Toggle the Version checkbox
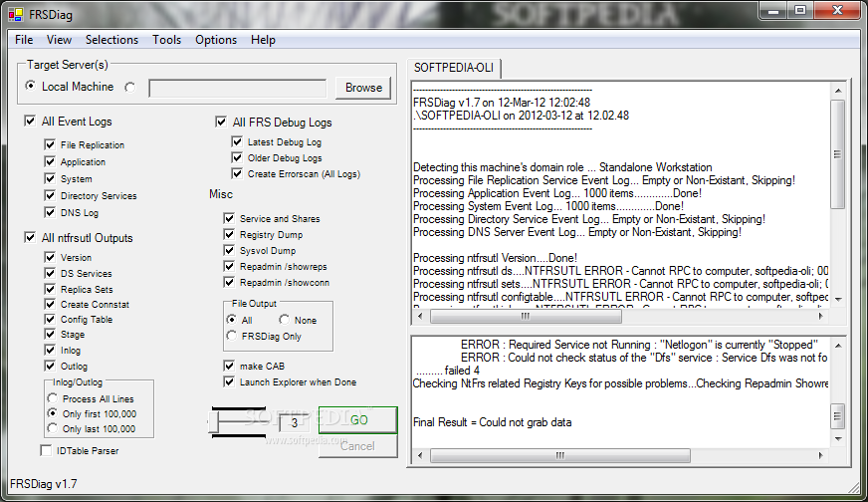 [50, 257]
